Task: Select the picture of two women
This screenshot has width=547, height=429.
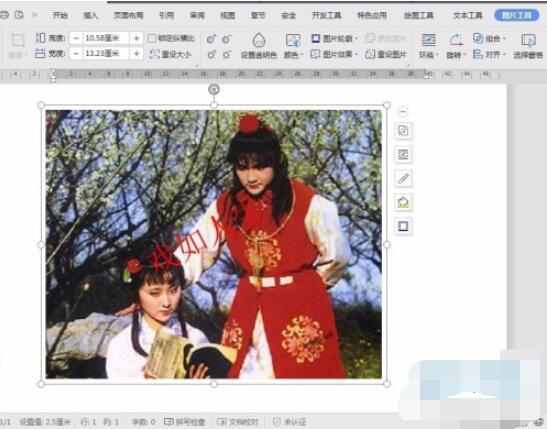Action: coord(213,244)
